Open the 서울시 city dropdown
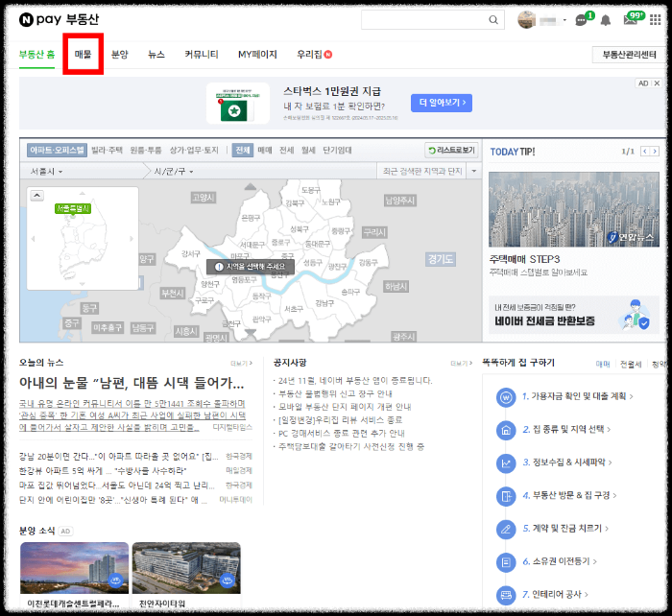The width and height of the screenshot is (672, 616). tap(46, 172)
